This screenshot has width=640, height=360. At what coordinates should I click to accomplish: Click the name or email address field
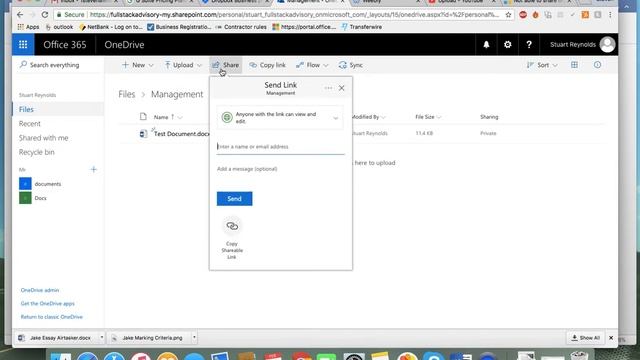click(280, 147)
